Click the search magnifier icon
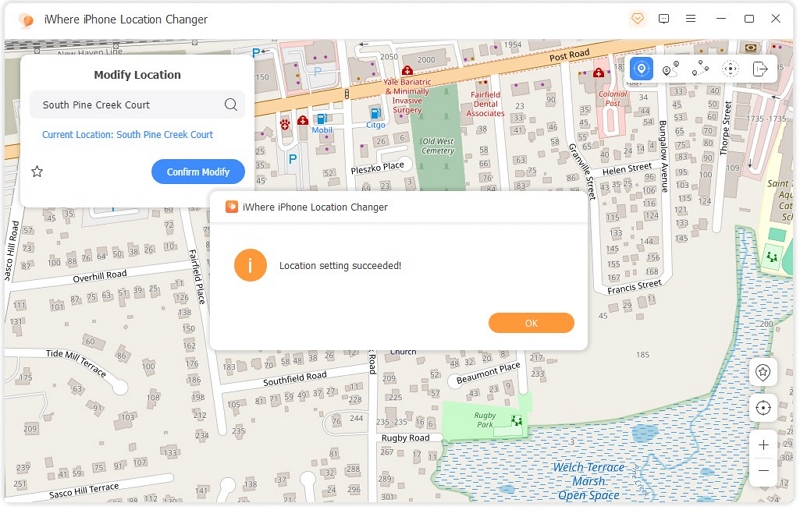This screenshot has width=800, height=510. click(231, 105)
